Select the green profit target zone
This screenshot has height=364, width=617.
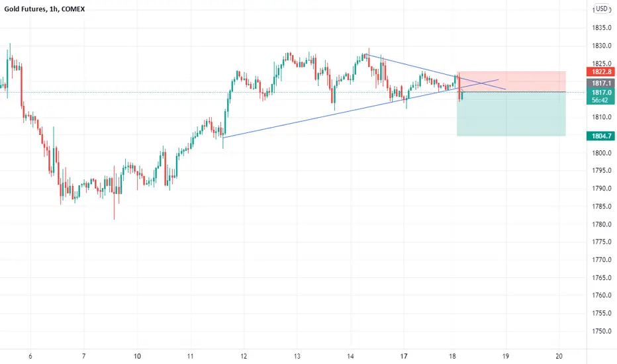pos(511,114)
